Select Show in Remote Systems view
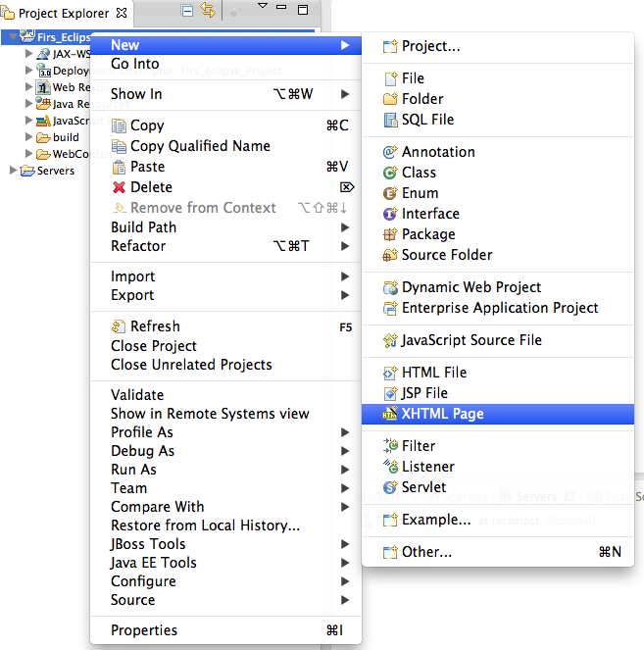The image size is (644, 650). click(225, 414)
